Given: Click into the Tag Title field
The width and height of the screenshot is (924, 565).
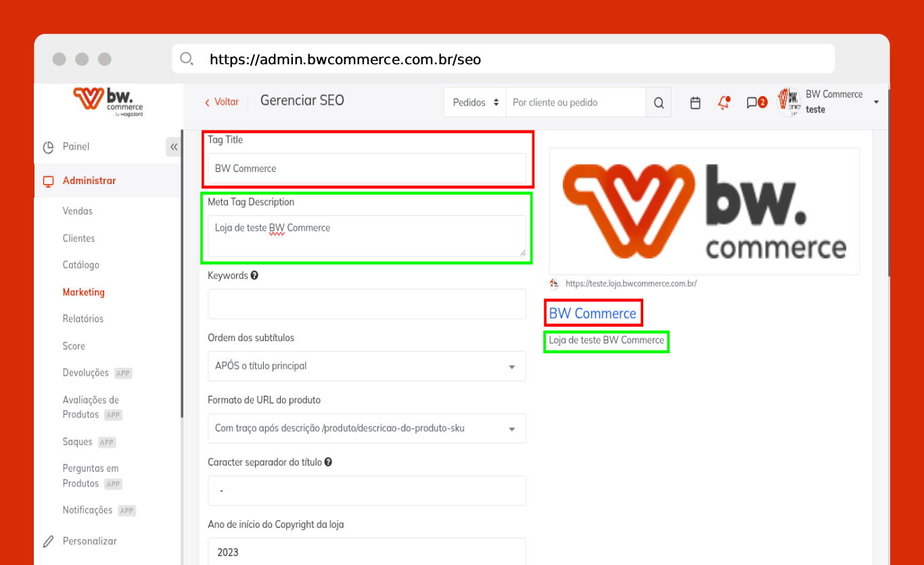Looking at the screenshot, I should (367, 168).
